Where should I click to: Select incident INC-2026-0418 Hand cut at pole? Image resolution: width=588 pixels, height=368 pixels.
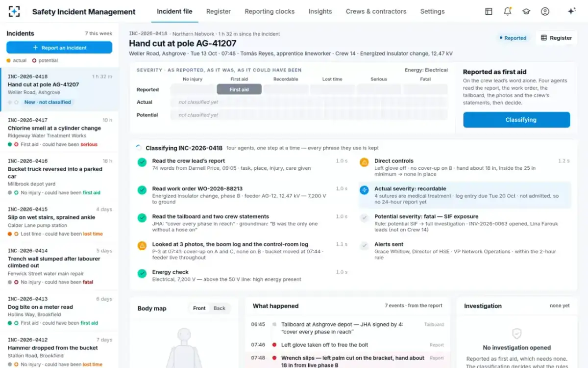(x=59, y=89)
